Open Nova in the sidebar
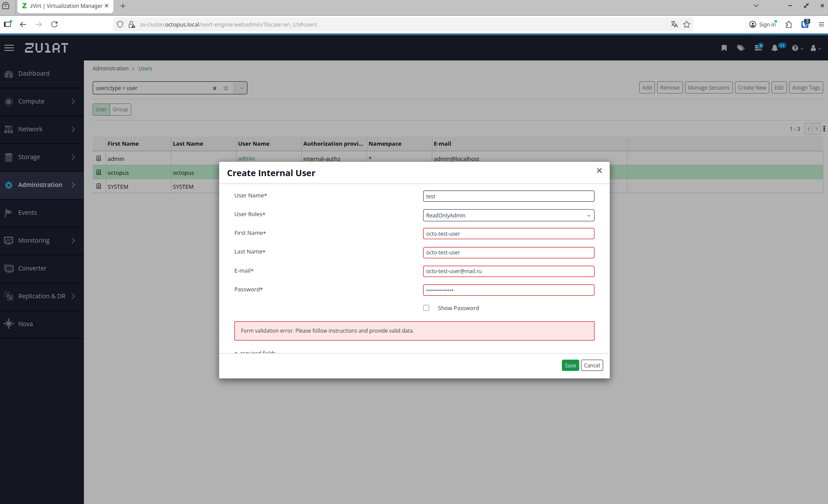Image resolution: width=828 pixels, height=504 pixels. tap(42, 324)
